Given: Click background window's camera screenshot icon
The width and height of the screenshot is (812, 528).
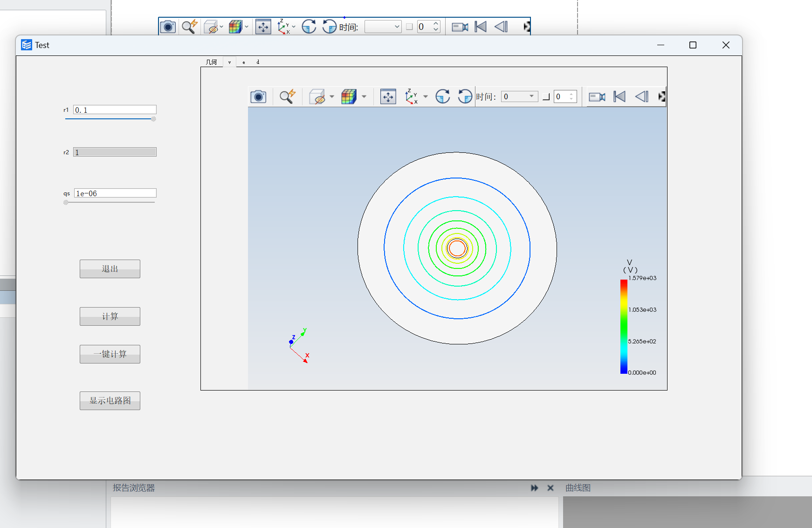Looking at the screenshot, I should pyautogui.click(x=168, y=27).
